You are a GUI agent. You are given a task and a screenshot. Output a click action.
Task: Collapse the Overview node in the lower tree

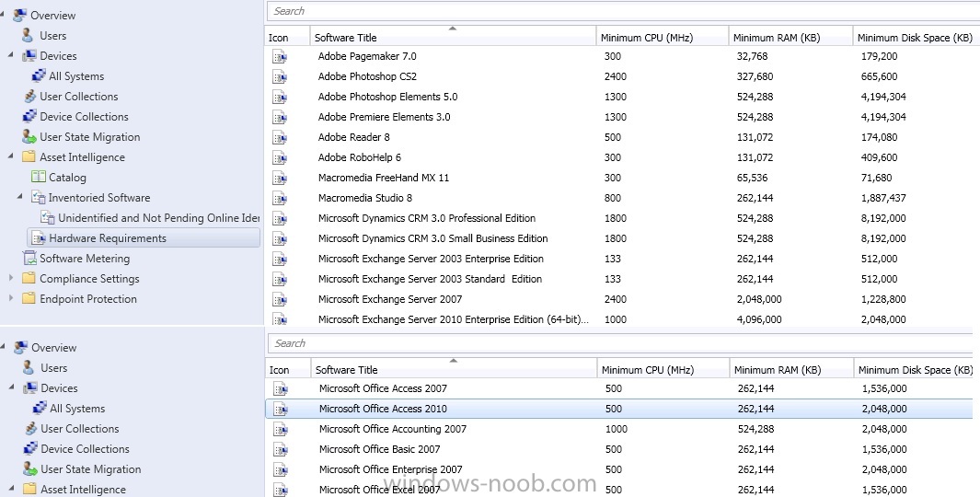coord(3,347)
